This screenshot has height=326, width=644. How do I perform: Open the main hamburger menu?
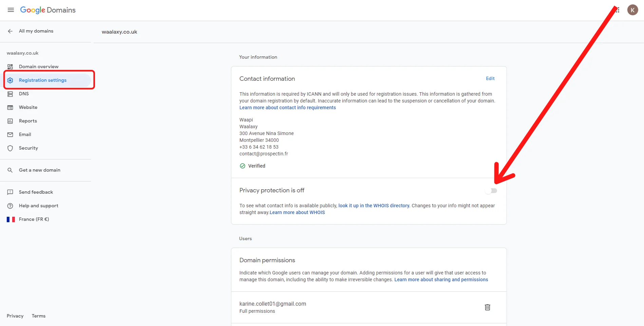point(11,10)
